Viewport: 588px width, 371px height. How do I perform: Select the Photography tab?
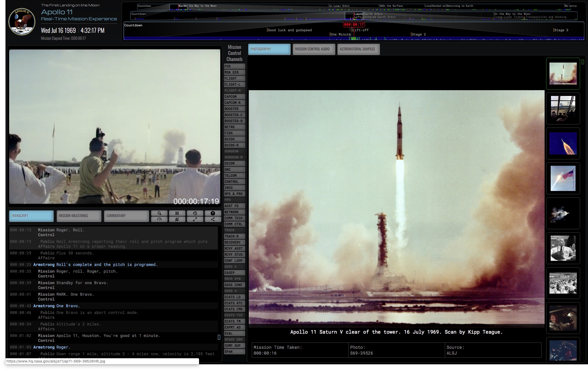(269, 49)
